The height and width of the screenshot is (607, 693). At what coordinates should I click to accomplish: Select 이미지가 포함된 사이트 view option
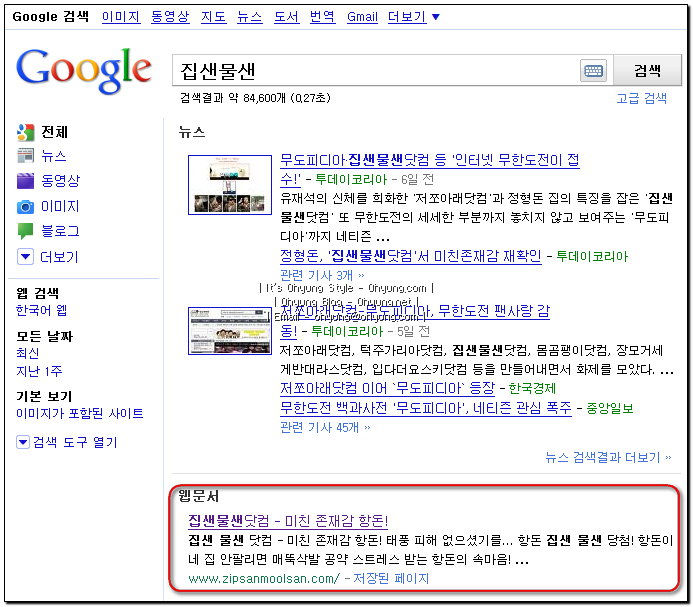tap(80, 413)
